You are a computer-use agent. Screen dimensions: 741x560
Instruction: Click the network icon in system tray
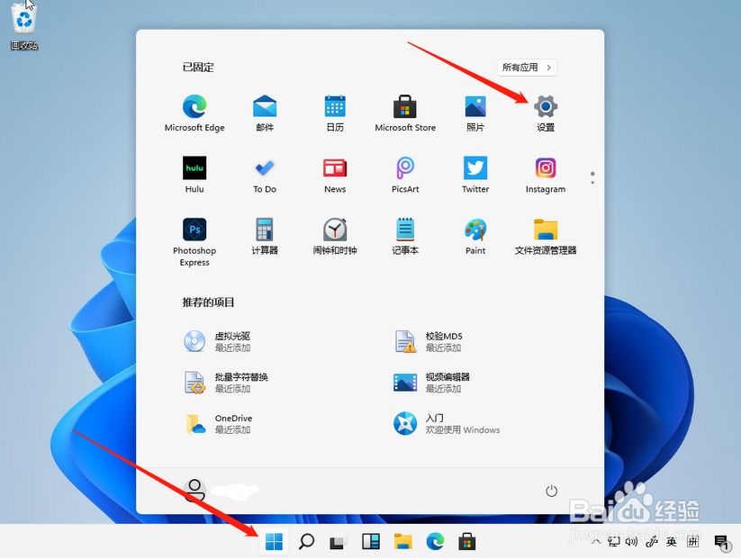point(614,542)
